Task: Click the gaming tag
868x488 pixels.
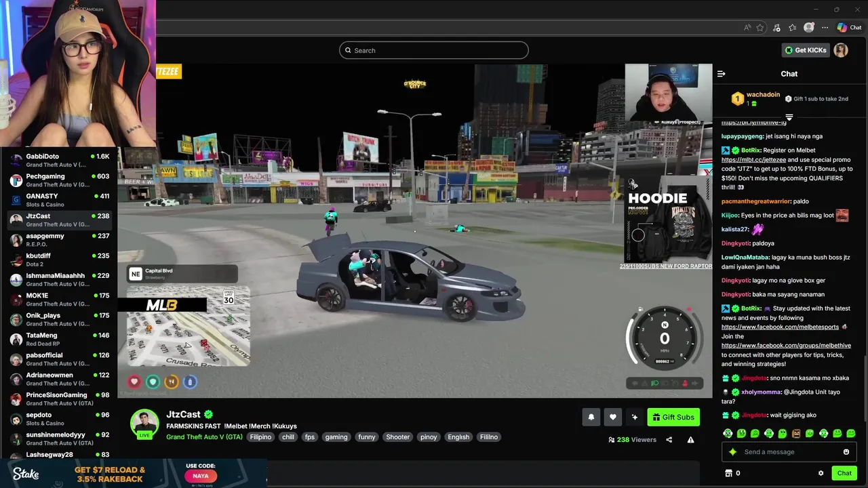Action: pos(336,437)
